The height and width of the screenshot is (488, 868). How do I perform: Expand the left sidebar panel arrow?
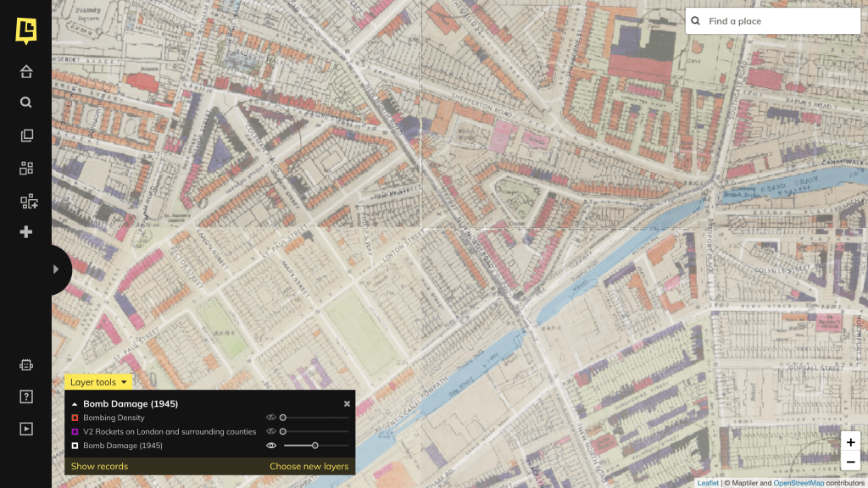click(57, 269)
